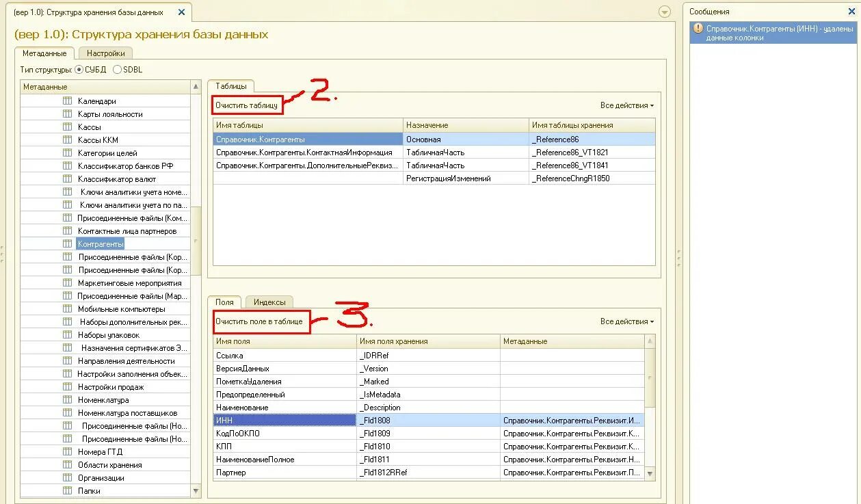
Task: Click table icon beside Наборы упаковок
Action: tap(67, 334)
